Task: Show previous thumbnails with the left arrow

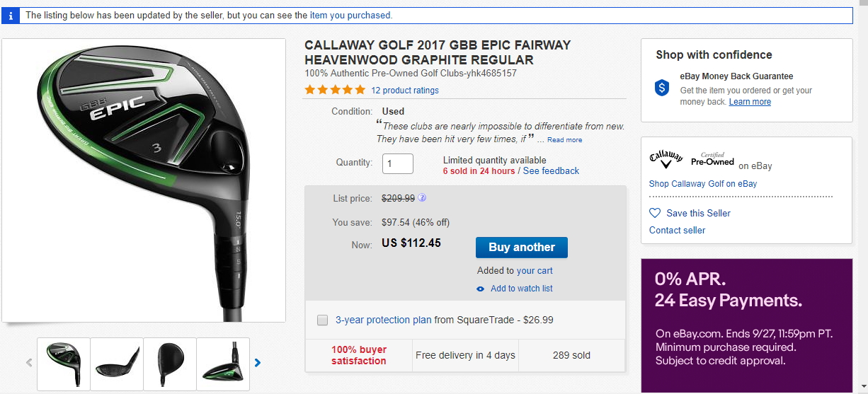Action: [29, 363]
